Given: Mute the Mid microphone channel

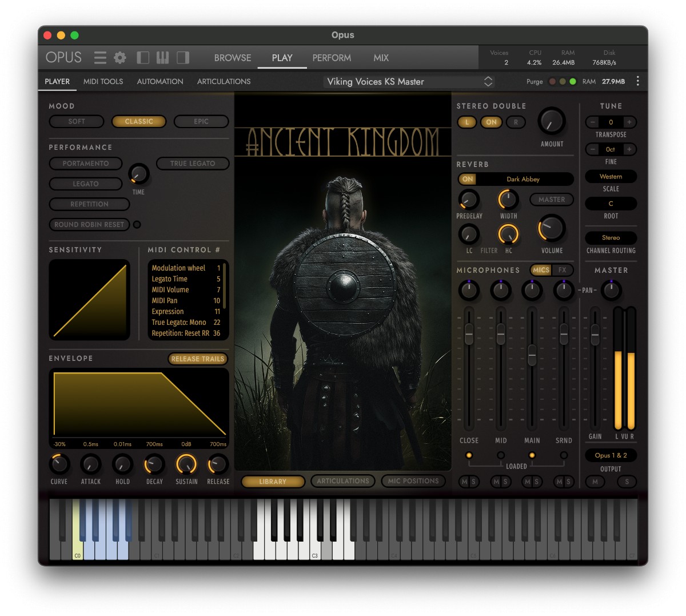Looking at the screenshot, I should coord(496,482).
